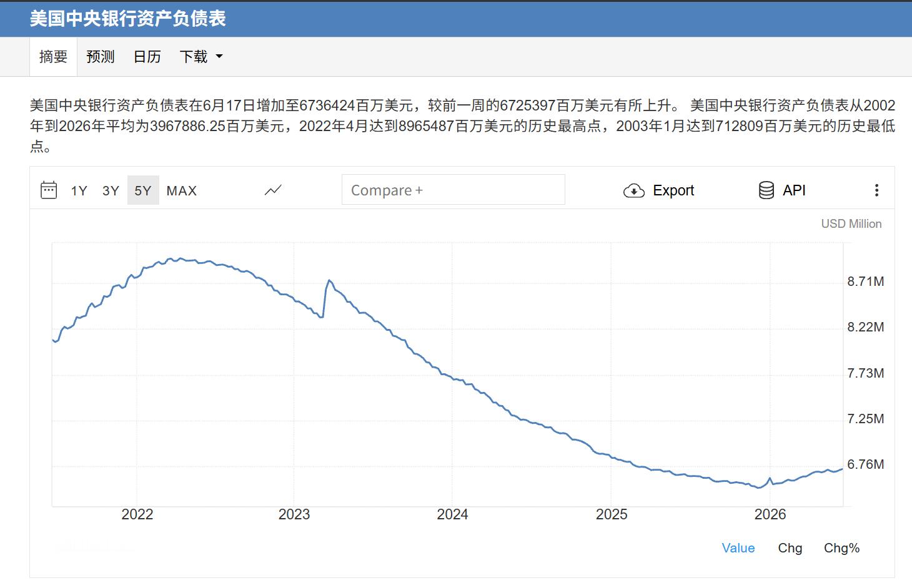Click the 6.76M y-axis label
The height and width of the screenshot is (588, 912).
(x=866, y=464)
